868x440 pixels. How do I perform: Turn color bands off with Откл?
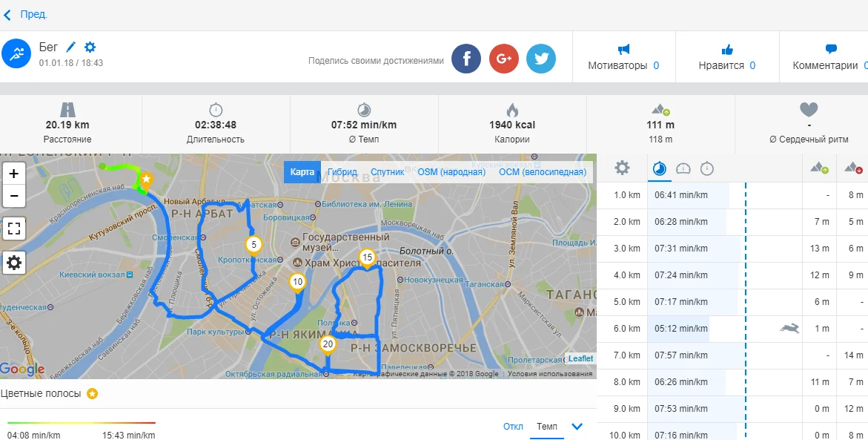513,426
